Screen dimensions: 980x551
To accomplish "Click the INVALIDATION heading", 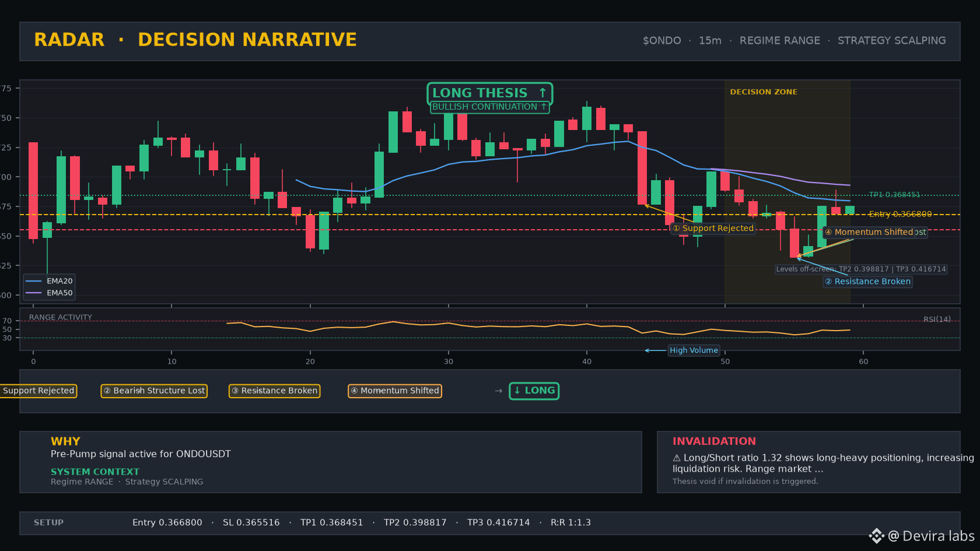I will pos(714,441).
